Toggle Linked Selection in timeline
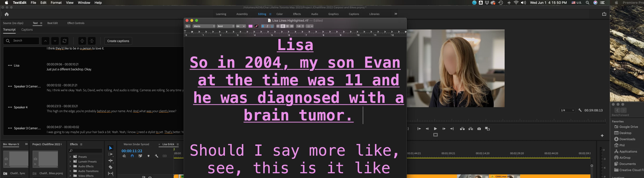The image size is (644, 178). 140,156
